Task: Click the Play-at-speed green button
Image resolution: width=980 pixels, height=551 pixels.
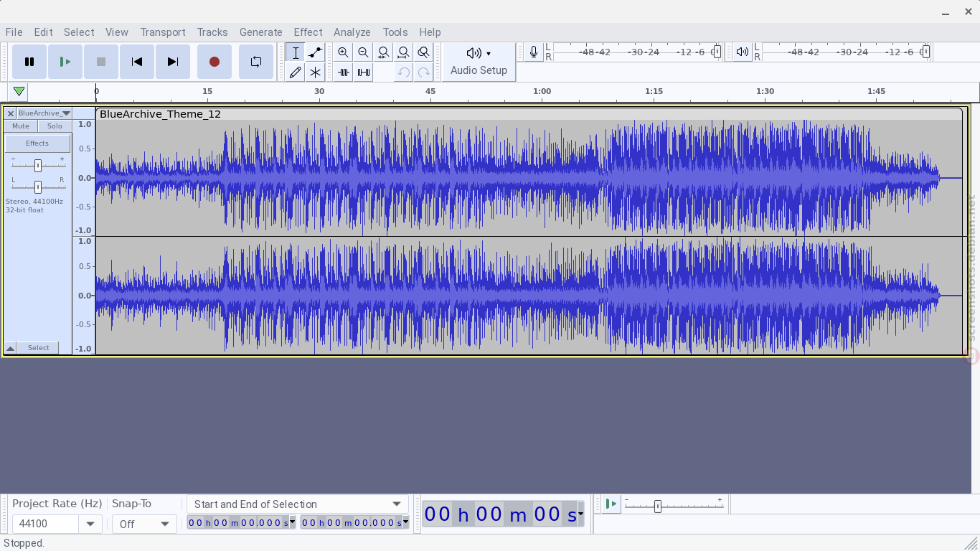Action: [611, 504]
